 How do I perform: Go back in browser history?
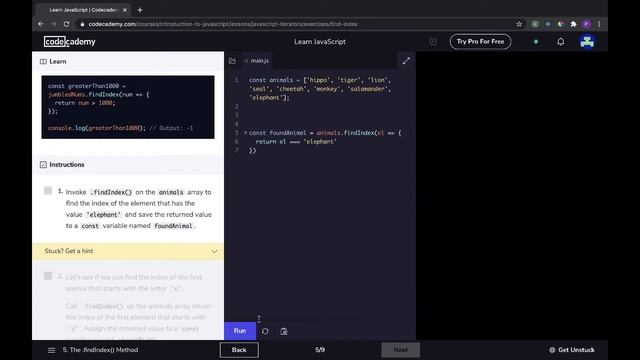coord(40,24)
